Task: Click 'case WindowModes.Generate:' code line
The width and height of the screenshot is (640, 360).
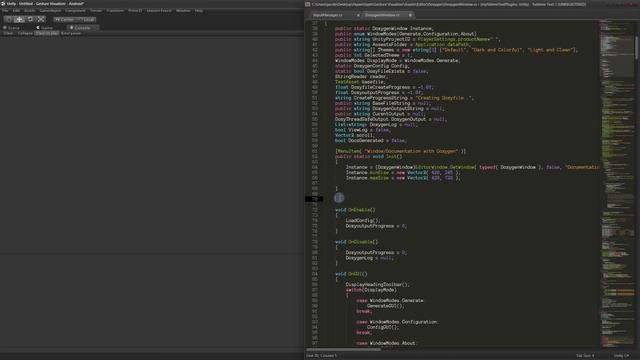Action: click(390, 300)
